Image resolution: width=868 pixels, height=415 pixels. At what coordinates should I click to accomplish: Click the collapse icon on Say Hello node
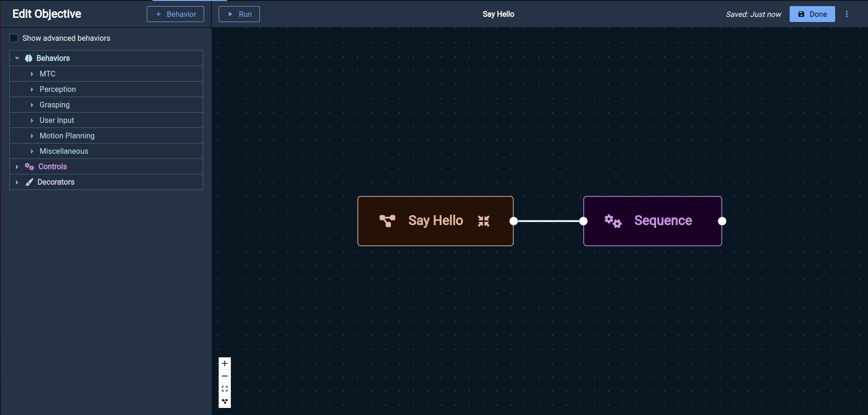pos(484,221)
